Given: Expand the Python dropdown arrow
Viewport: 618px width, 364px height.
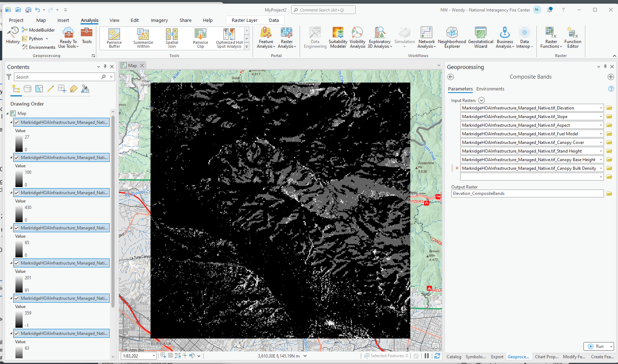Looking at the screenshot, I should (x=47, y=39).
